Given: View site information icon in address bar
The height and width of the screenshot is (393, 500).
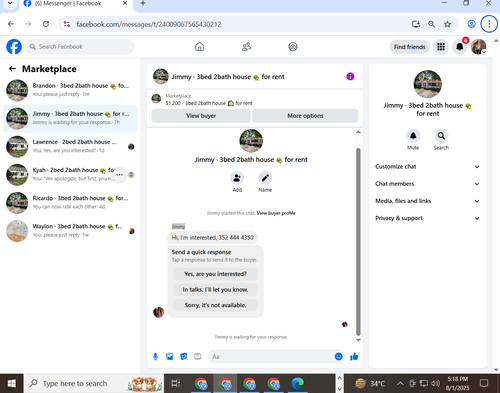Looking at the screenshot, I should point(67,24).
